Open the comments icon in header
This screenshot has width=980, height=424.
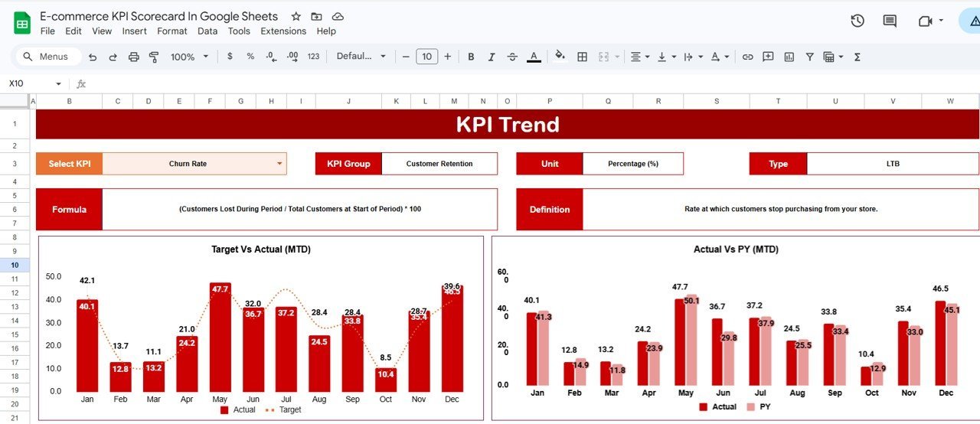(x=890, y=21)
